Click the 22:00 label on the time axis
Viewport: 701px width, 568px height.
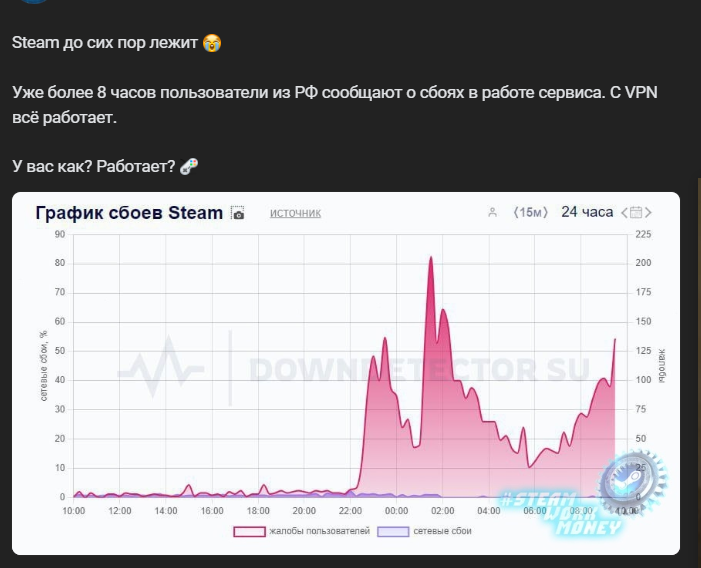coord(350,511)
